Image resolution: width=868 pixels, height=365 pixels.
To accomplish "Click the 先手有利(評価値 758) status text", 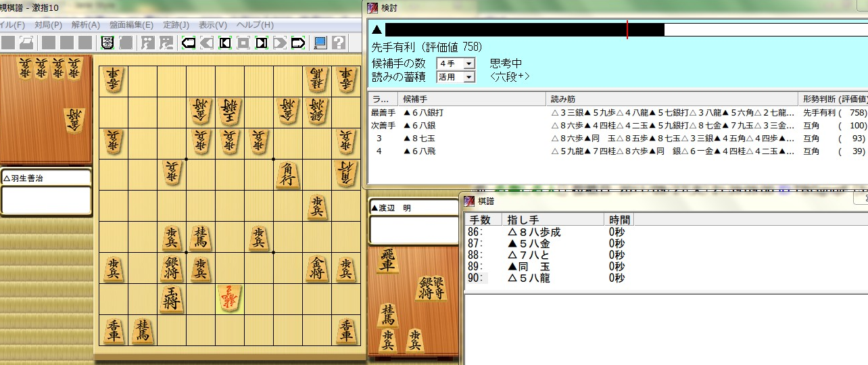I will point(427,47).
